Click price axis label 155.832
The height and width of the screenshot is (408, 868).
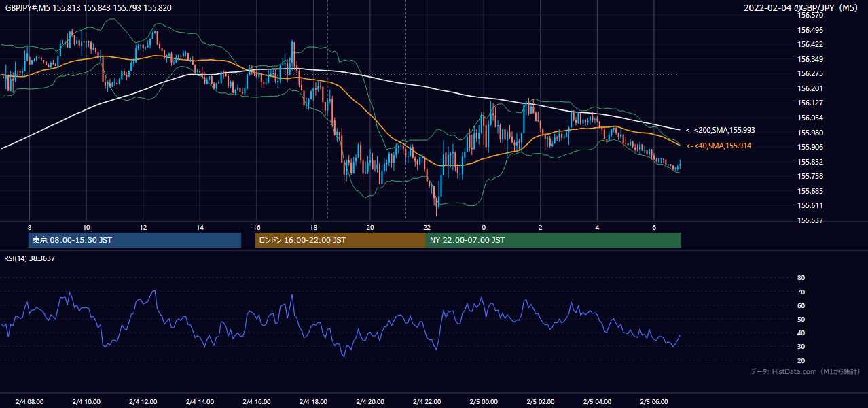(810, 162)
